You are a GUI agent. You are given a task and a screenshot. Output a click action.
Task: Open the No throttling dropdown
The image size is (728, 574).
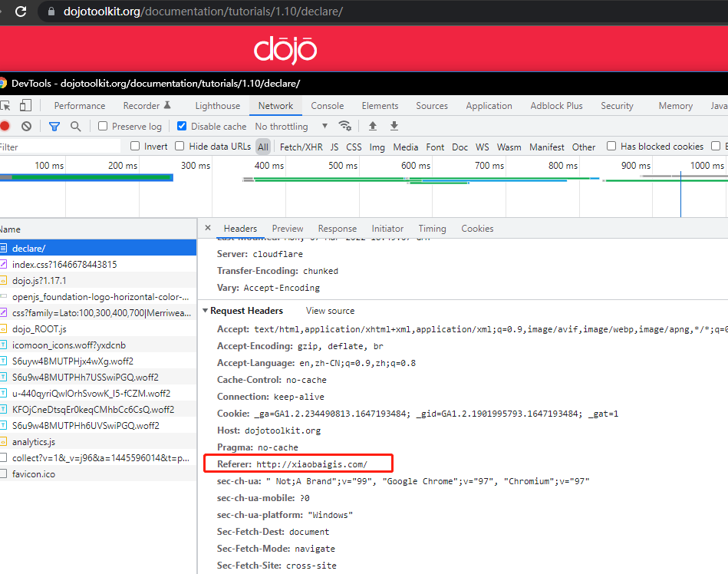click(291, 127)
